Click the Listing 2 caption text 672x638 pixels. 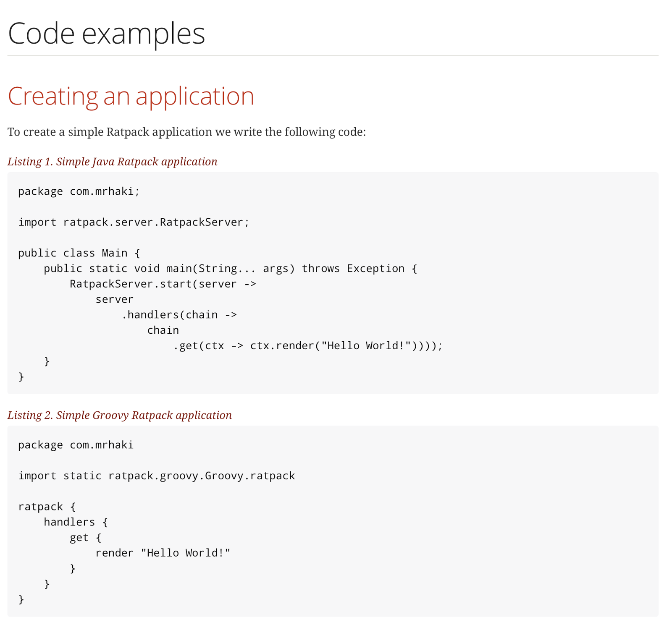(119, 415)
